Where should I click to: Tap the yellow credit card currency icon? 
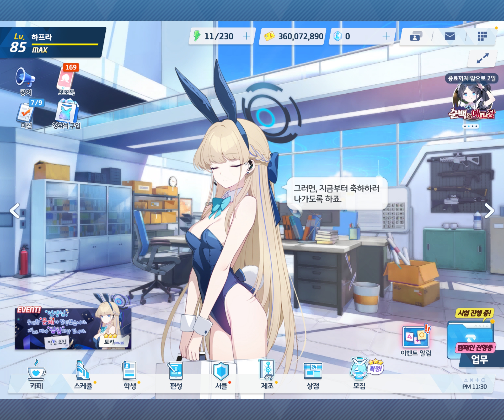269,36
